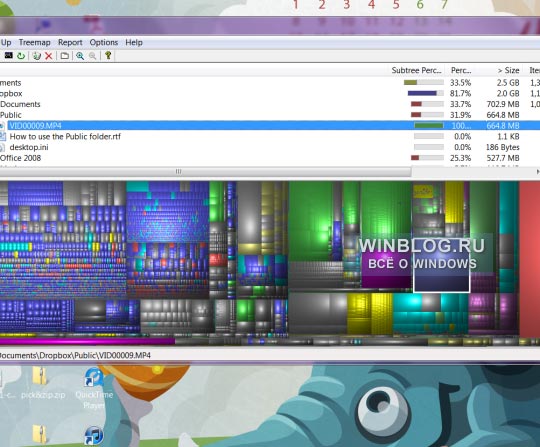Sort by the Subtree Perc... column header

(416, 70)
